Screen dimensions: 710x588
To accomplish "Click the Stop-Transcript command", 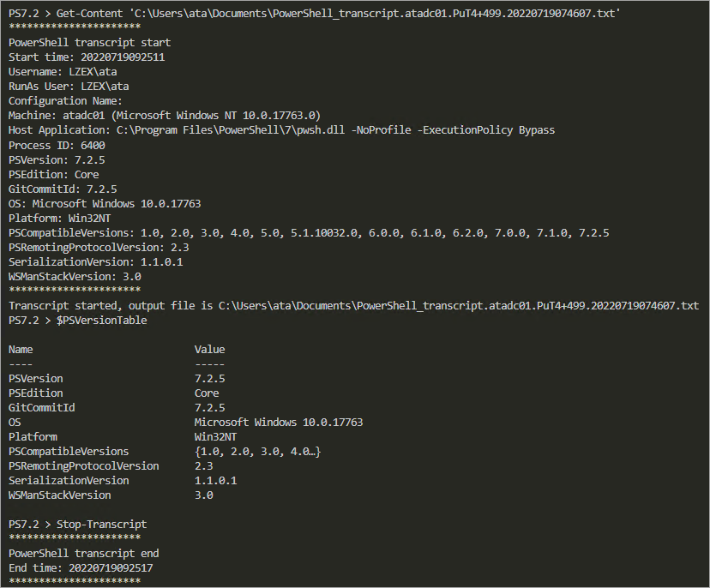I will (101, 525).
